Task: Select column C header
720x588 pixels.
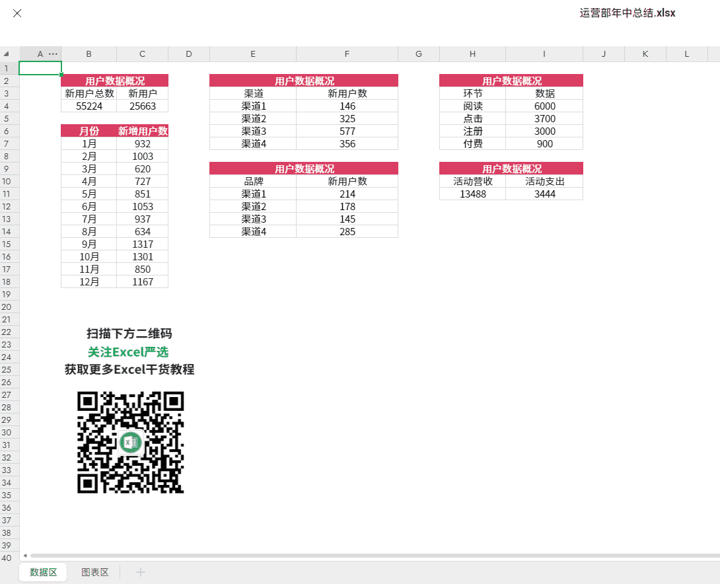Action: pos(142,54)
